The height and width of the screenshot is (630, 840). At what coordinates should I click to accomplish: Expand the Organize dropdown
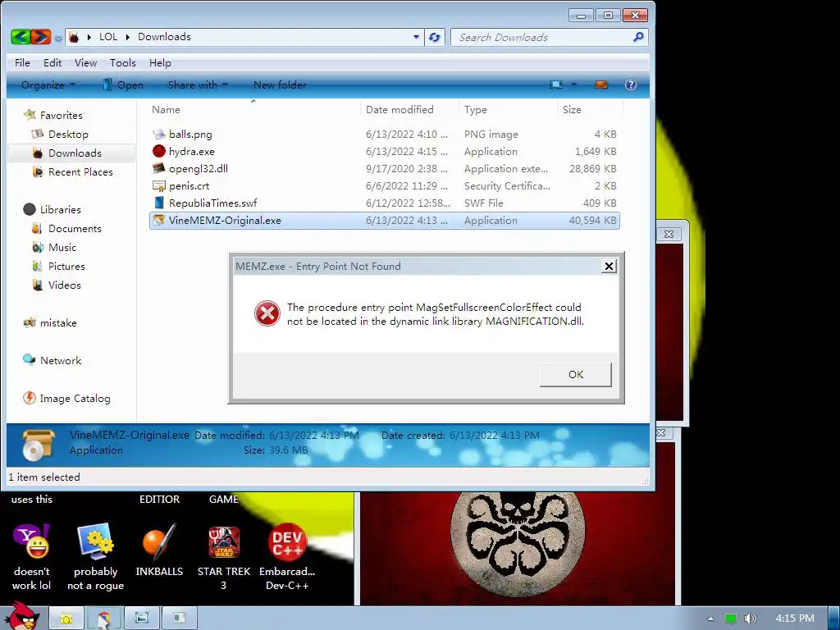[48, 84]
